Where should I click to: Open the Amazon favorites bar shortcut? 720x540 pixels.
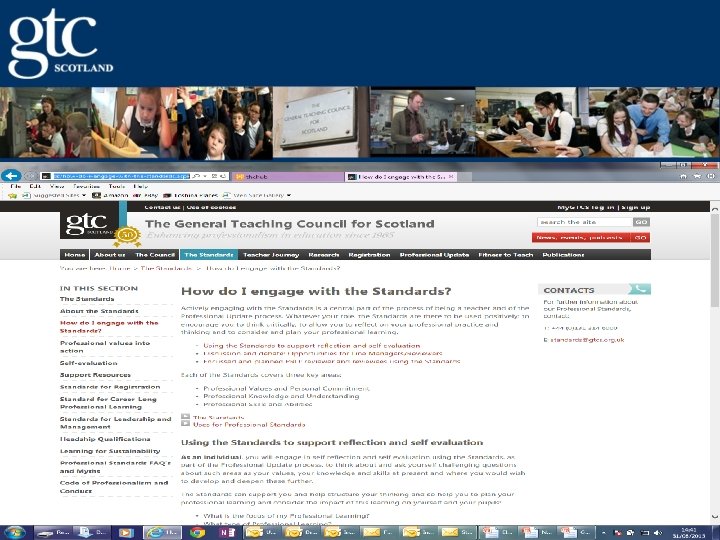[110, 196]
